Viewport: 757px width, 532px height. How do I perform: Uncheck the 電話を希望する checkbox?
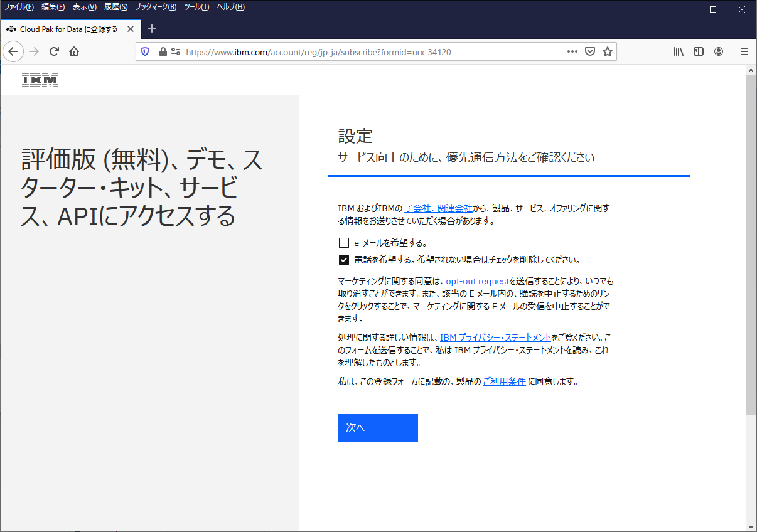pyautogui.click(x=344, y=260)
